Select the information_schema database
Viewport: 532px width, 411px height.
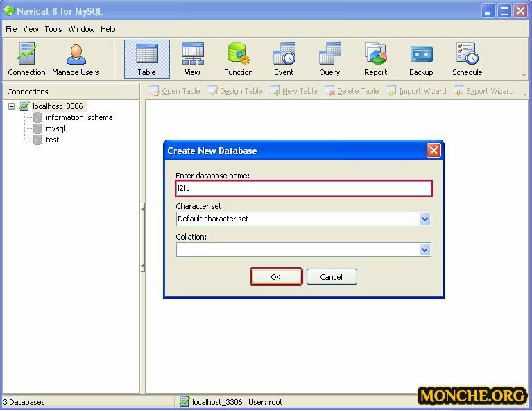coord(78,118)
